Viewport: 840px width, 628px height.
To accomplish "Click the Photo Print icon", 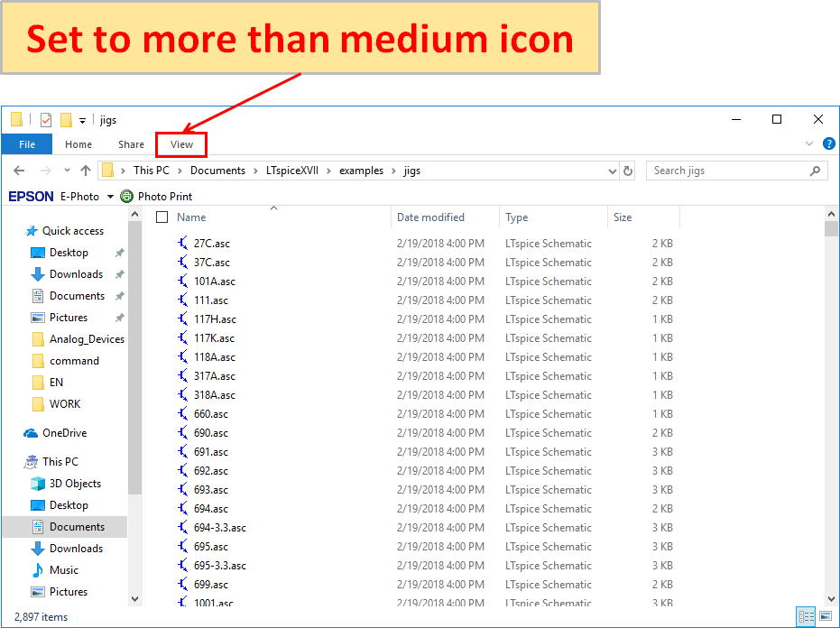I will (x=126, y=197).
